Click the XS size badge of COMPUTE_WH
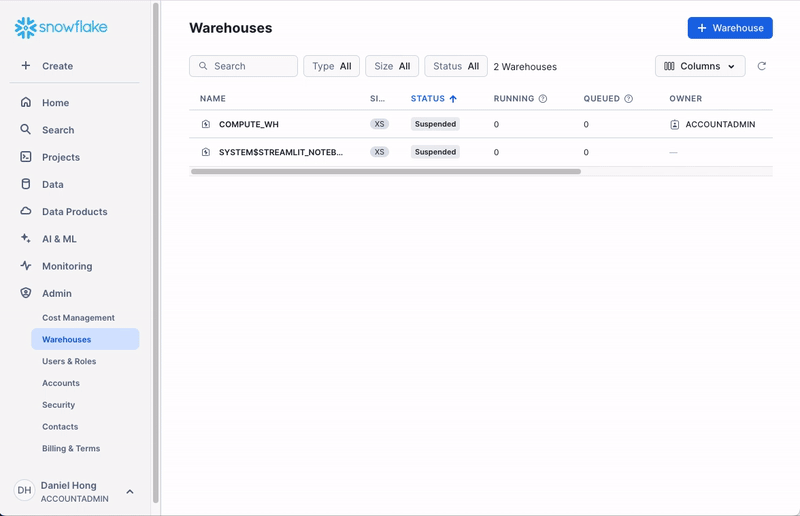This screenshot has height=516, width=800. point(379,124)
